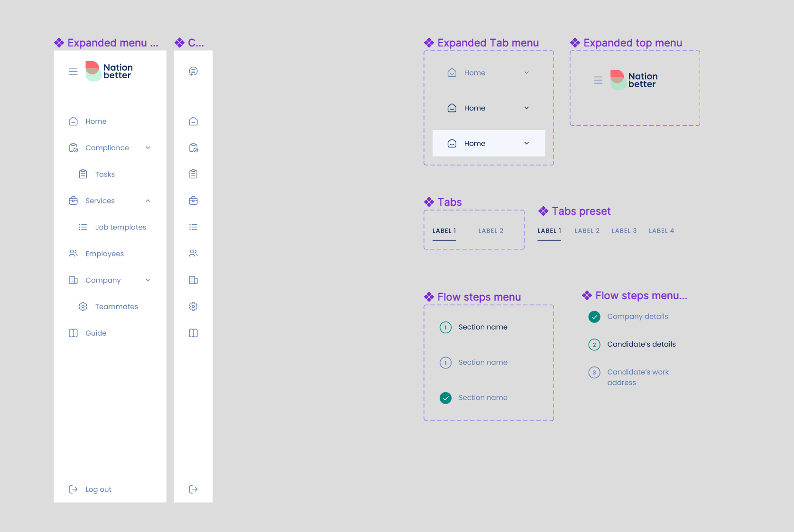Select step 2 circle for Candidate's details
The height and width of the screenshot is (532, 794).
[x=594, y=345]
